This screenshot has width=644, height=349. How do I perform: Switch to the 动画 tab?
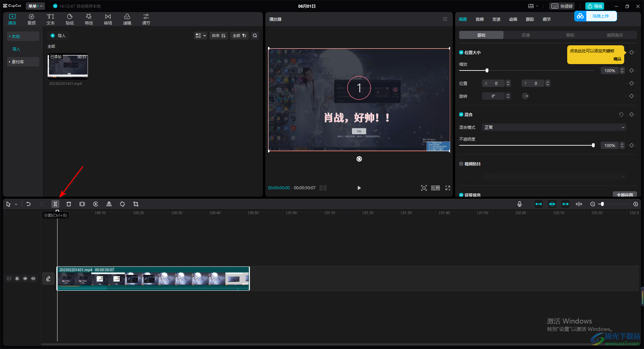point(513,19)
